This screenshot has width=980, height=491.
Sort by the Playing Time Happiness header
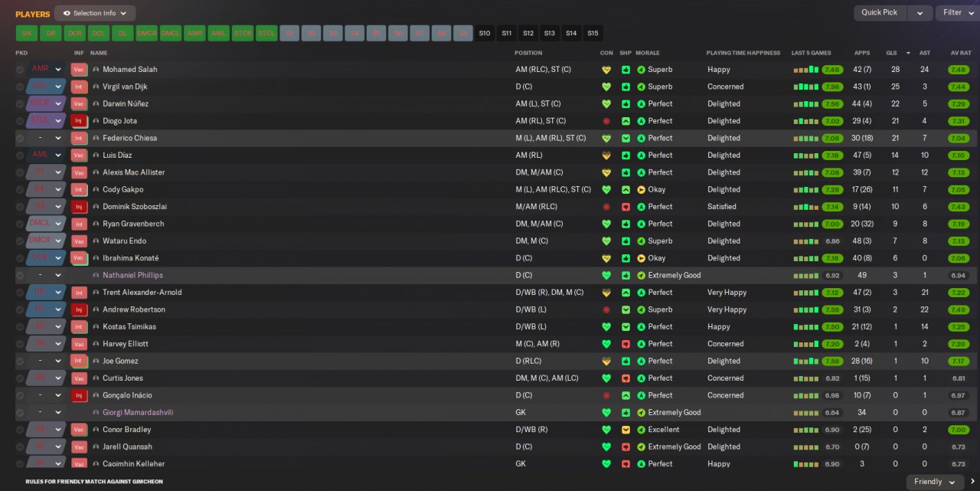[743, 53]
